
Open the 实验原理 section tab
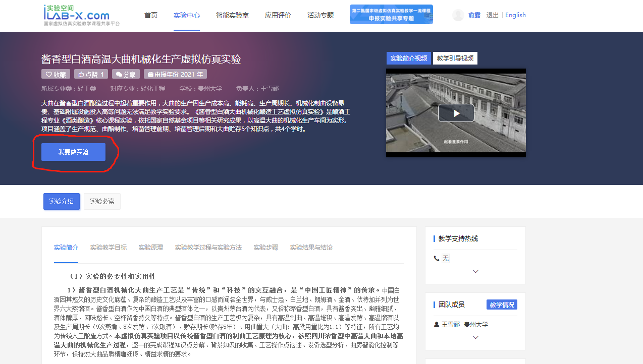coord(151,248)
